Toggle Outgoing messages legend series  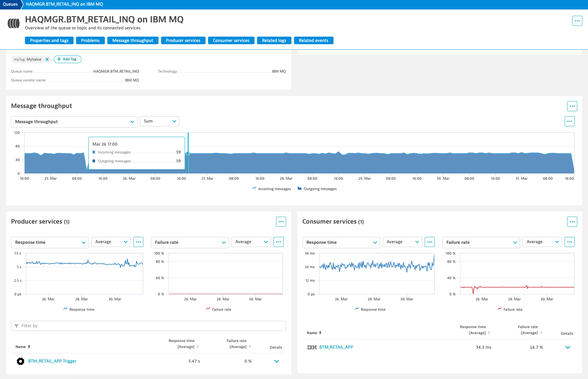(x=317, y=189)
